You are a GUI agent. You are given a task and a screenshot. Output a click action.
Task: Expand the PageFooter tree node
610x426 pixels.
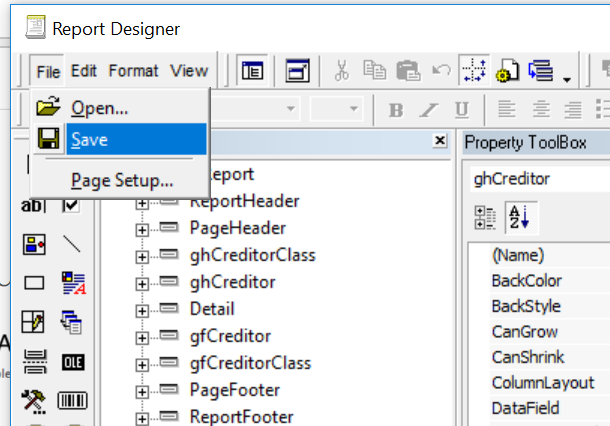(x=142, y=391)
